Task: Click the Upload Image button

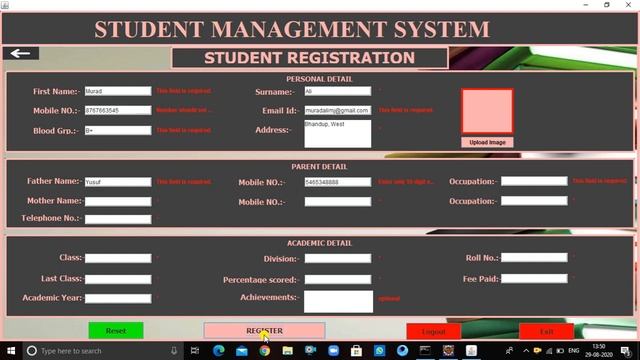Action: [x=487, y=142]
